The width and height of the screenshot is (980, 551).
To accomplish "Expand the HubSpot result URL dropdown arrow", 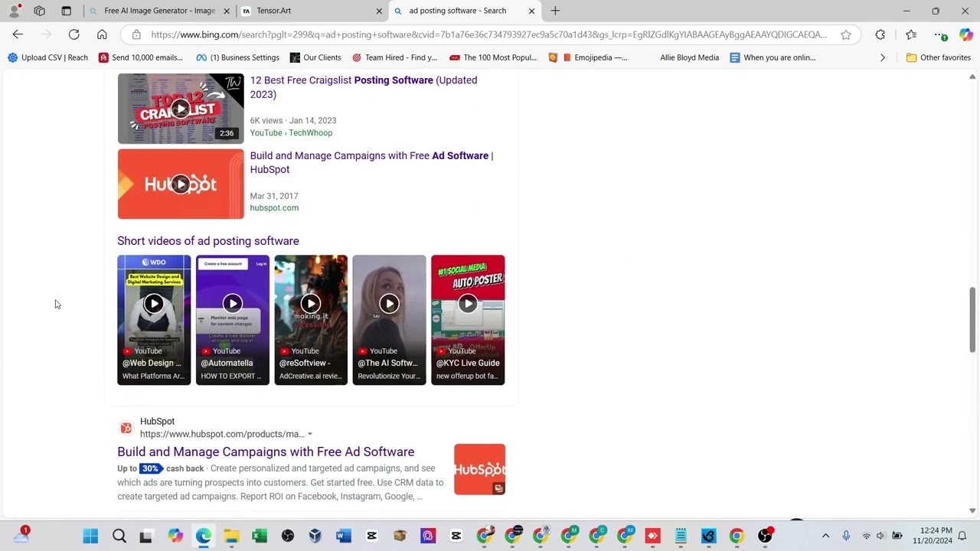I will point(309,434).
